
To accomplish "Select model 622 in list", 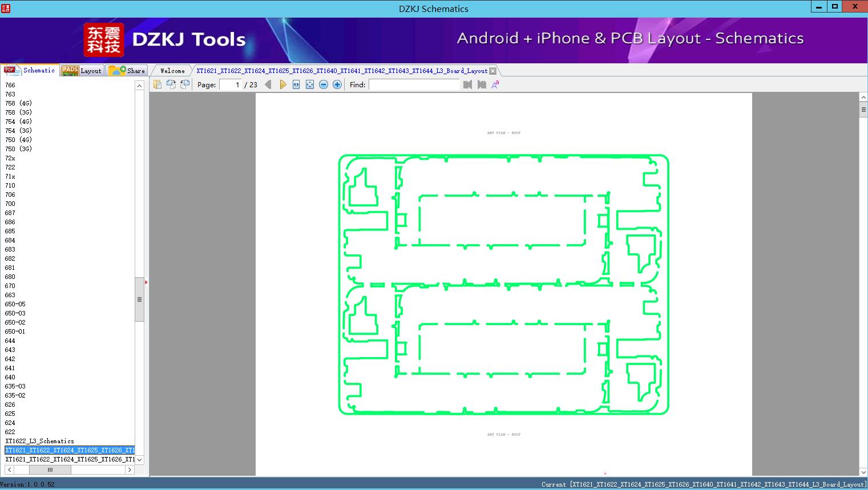I will pyautogui.click(x=10, y=432).
